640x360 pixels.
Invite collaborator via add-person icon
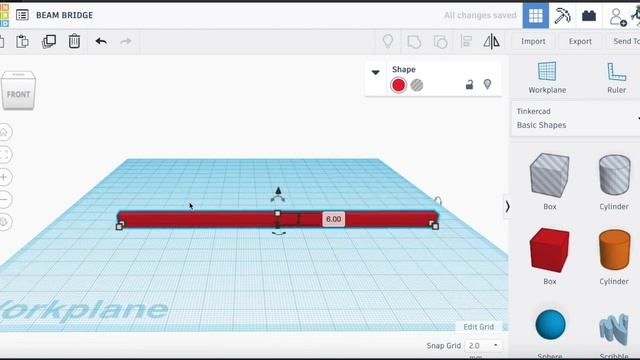618,17
